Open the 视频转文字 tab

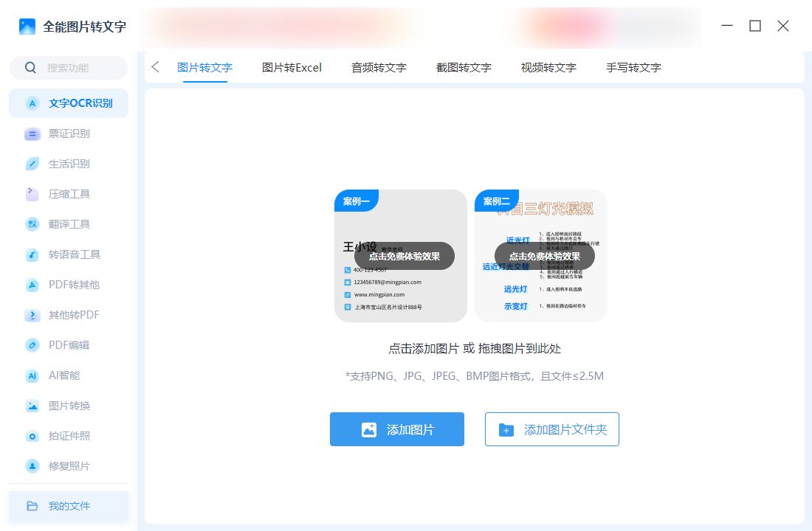pyautogui.click(x=549, y=68)
